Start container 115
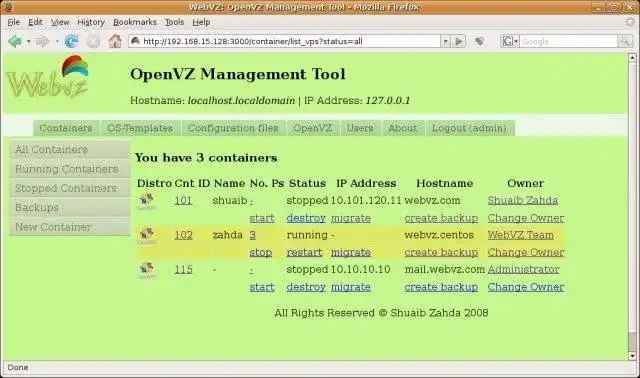Image resolution: width=640 pixels, height=378 pixels. [x=262, y=287]
